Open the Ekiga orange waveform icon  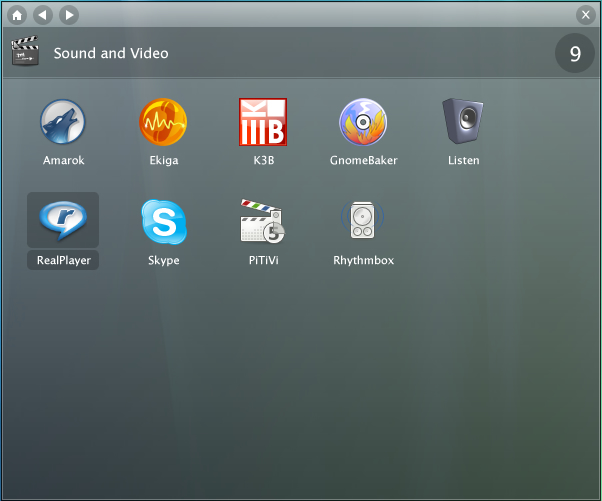163,122
